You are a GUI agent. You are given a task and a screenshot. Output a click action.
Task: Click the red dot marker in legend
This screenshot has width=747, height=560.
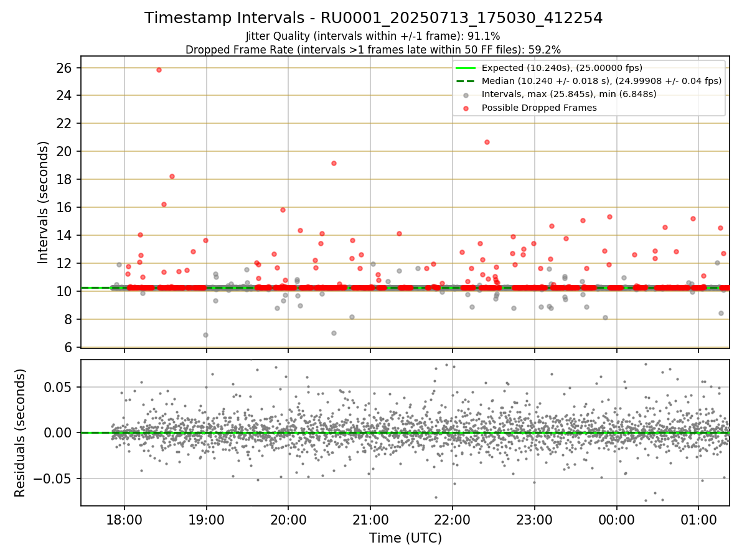(466, 108)
